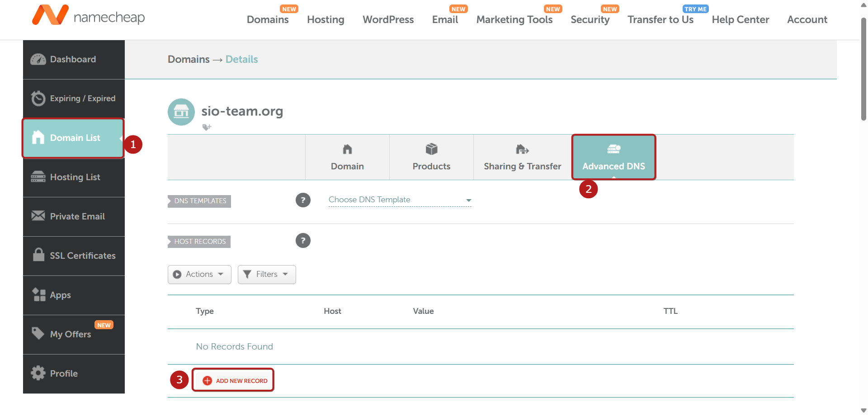The width and height of the screenshot is (868, 415).
Task: Switch to Sharing & Transfer tab
Action: coord(523,157)
